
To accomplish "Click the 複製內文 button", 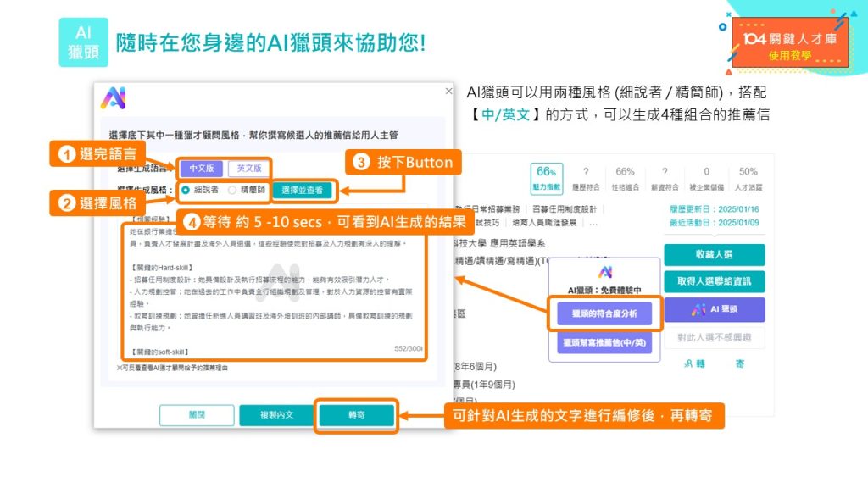I will [276, 415].
